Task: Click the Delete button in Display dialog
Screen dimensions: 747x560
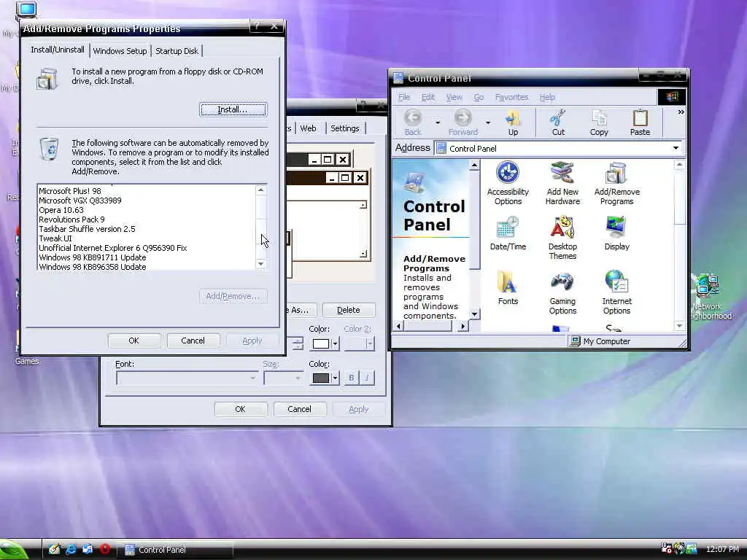Action: [349, 310]
